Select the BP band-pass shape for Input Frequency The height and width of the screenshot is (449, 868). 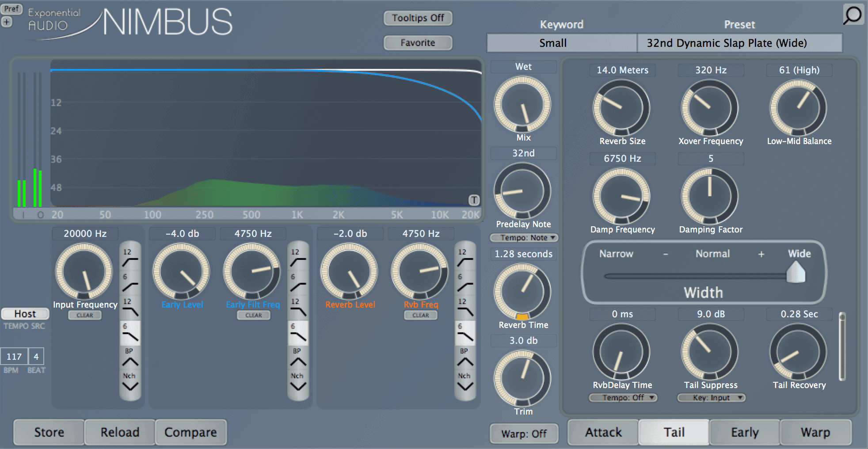point(130,358)
